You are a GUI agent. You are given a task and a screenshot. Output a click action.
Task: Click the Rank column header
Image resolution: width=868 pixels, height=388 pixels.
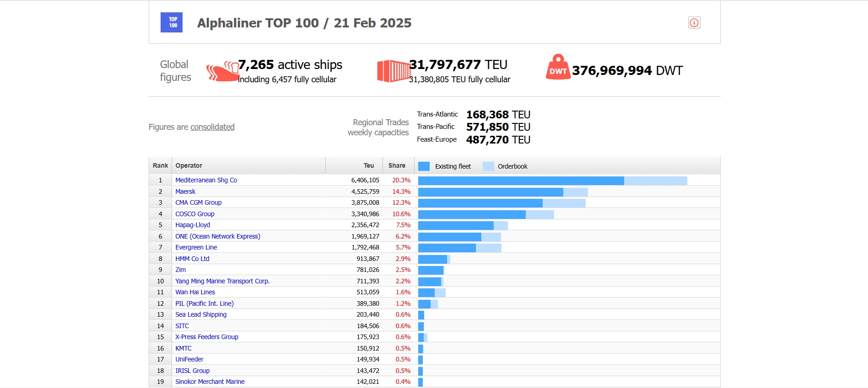[x=161, y=165]
